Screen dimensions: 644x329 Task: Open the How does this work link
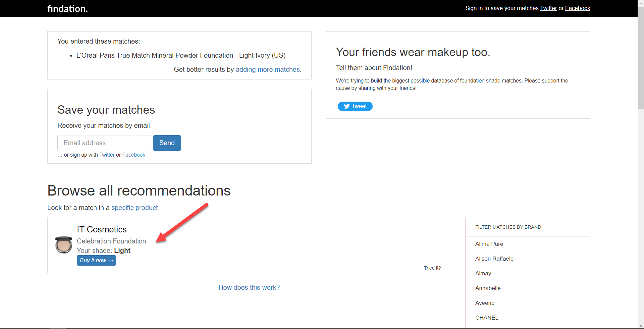click(x=249, y=287)
